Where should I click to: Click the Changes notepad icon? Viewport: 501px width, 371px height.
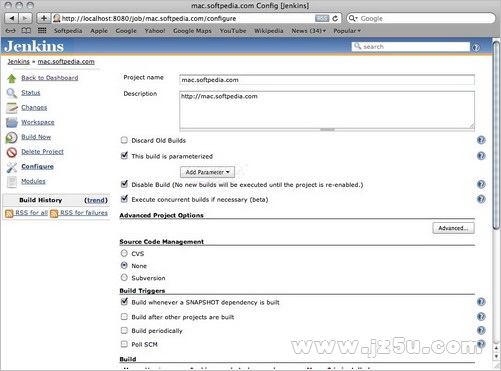click(x=12, y=108)
